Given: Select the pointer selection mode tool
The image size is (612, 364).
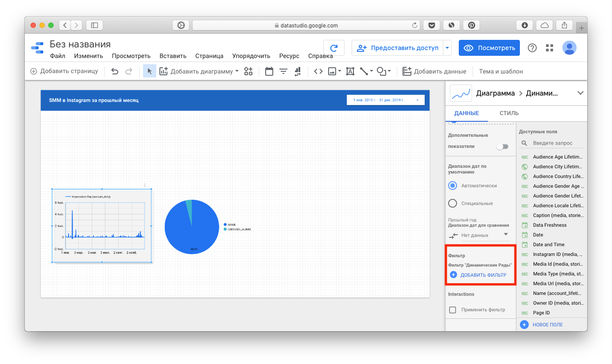Looking at the screenshot, I should (x=149, y=71).
